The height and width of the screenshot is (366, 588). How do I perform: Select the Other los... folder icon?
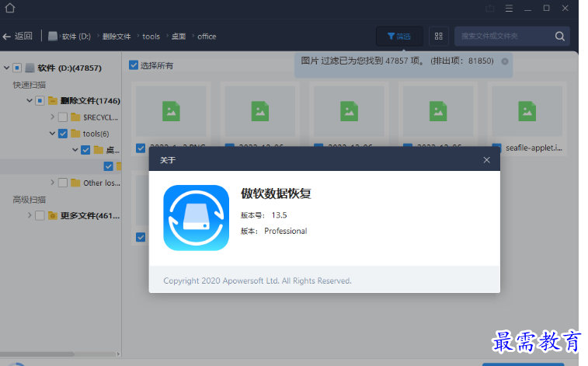coord(75,183)
